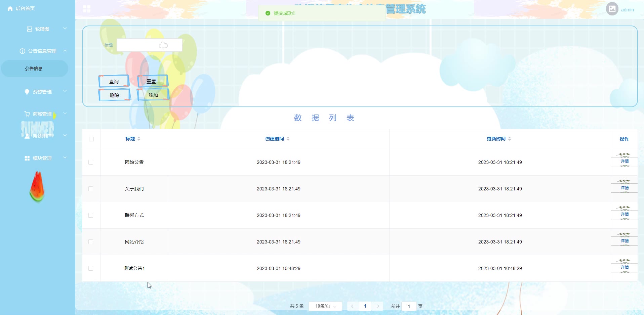Open the 资源管理 sidebar menu
This screenshot has width=644, height=315.
(x=38, y=92)
